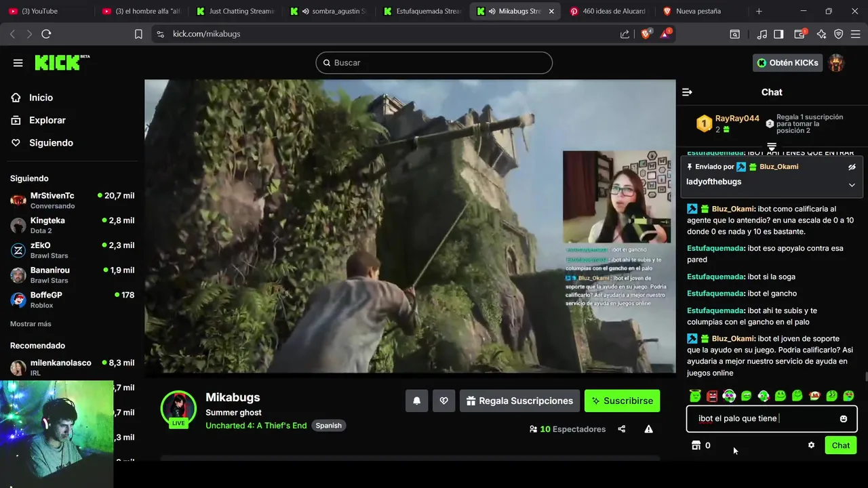The height and width of the screenshot is (488, 868).
Task: Hide the pinned message with eye-slash icon
Action: pos(852,167)
